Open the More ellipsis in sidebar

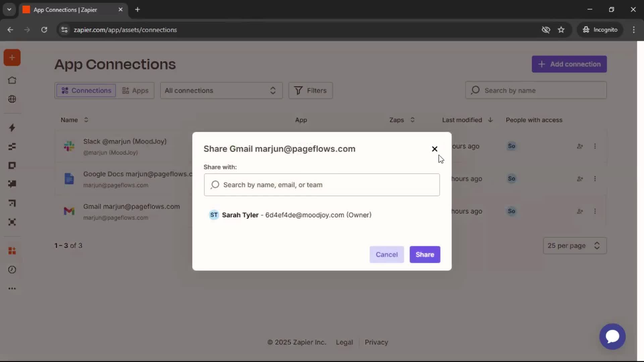point(12,289)
